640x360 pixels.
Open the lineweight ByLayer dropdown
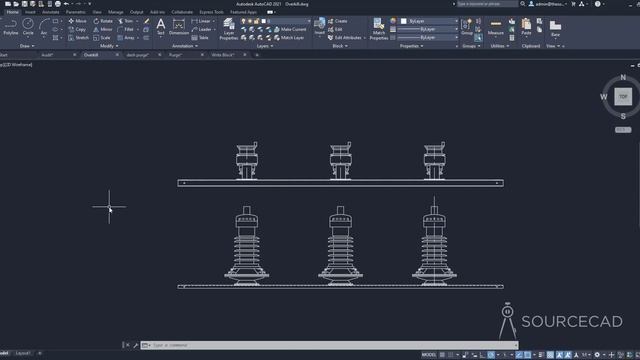428,29
